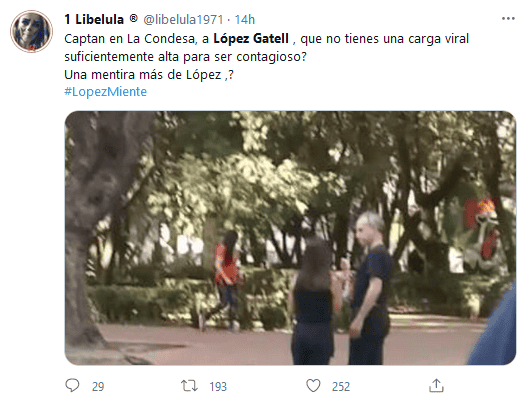This screenshot has height=403, width=529.
Task: Click the 29 replies count
Action: point(98,386)
